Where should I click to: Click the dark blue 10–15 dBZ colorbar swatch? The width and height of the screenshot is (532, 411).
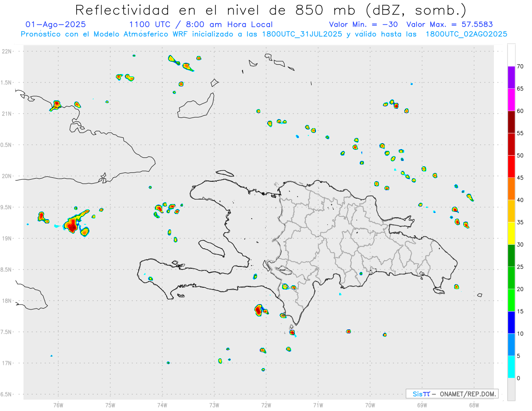(x=511, y=322)
